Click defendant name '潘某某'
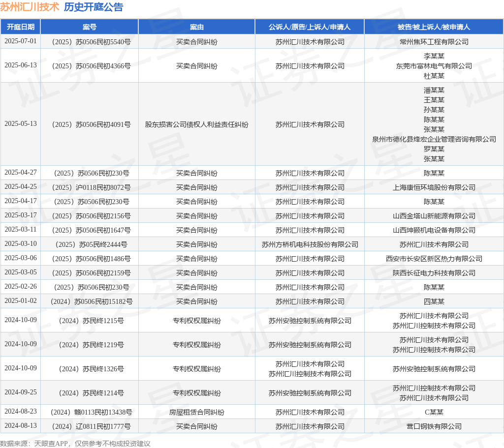Image resolution: width=504 pixels, height=448 pixels. 434,90
